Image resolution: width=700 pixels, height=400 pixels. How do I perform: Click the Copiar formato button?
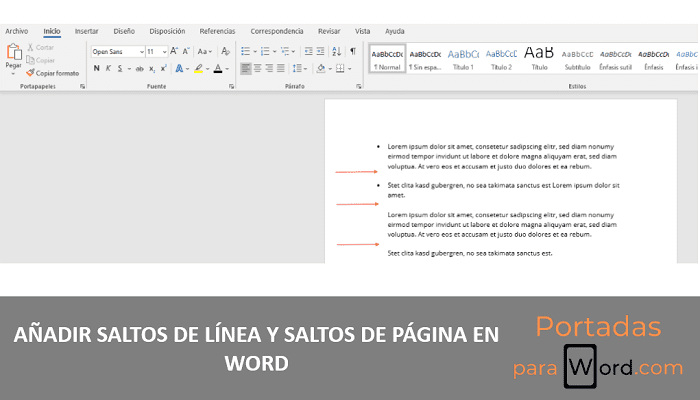[x=52, y=73]
